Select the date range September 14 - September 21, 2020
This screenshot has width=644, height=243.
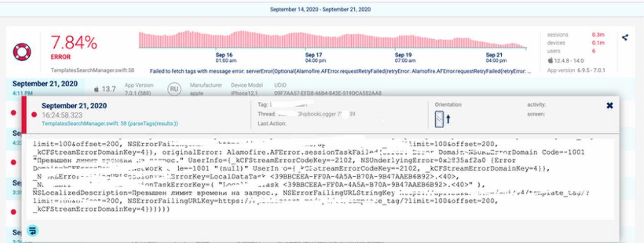321,9
